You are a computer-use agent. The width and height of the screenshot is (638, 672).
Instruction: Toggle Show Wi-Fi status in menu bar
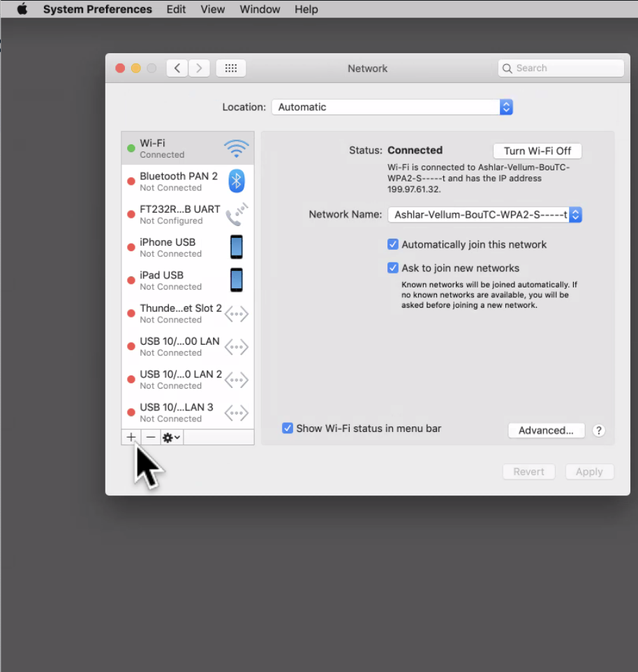tap(287, 428)
